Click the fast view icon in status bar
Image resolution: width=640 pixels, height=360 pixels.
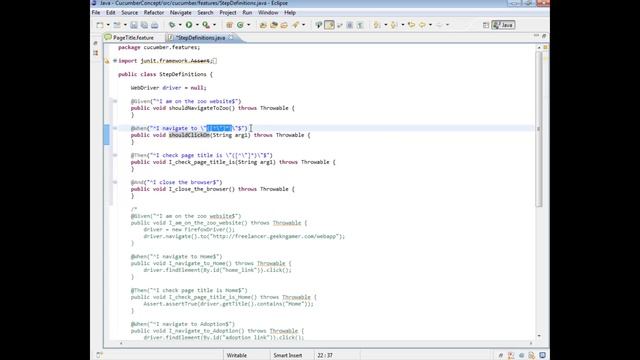(x=99, y=355)
